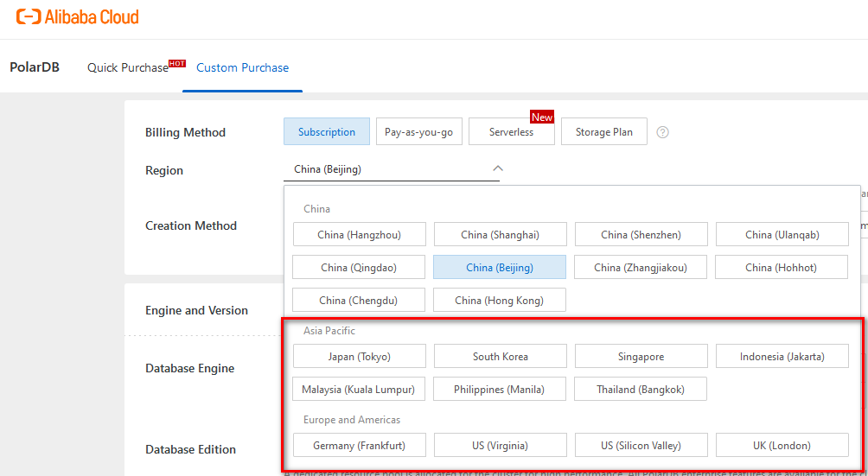The width and height of the screenshot is (868, 476).
Task: Click the Asia Pacific group heading
Action: (x=329, y=331)
